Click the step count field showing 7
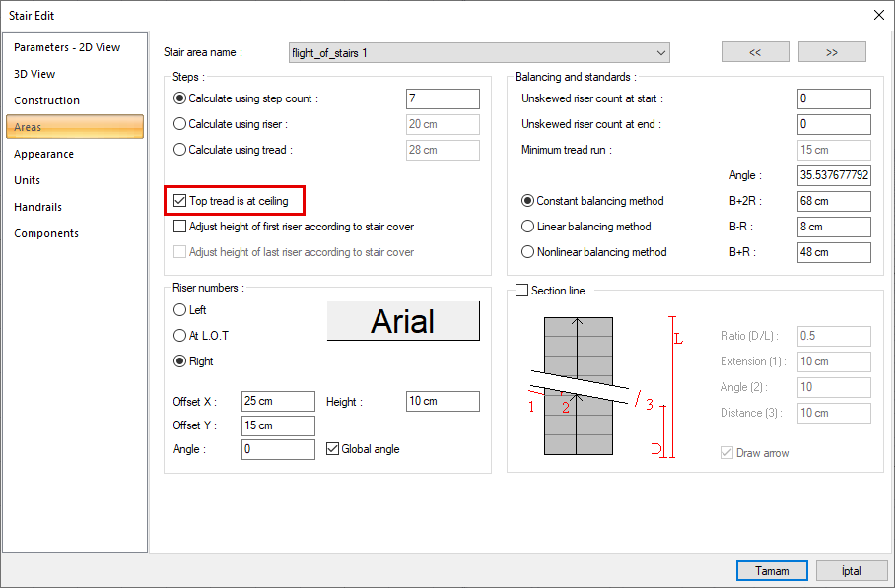 (443, 98)
